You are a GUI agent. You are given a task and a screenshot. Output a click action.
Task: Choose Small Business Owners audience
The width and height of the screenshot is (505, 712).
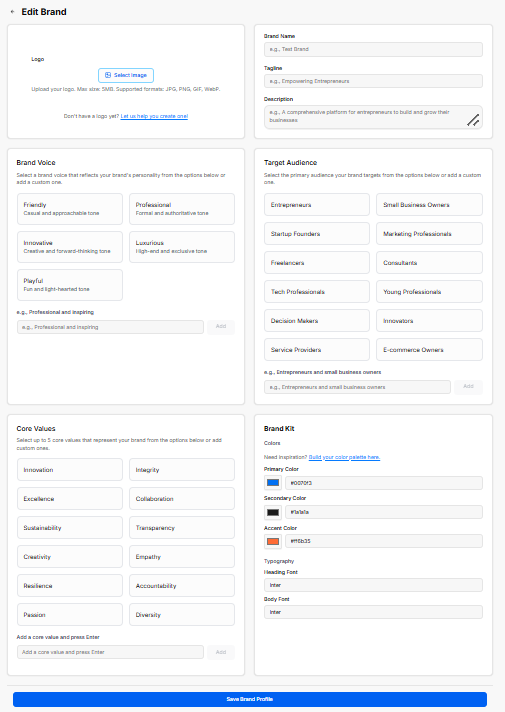point(429,205)
